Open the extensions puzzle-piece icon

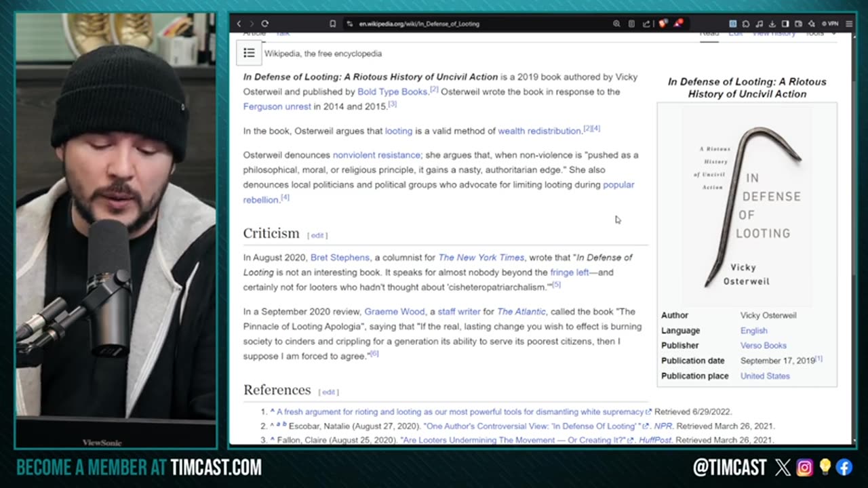click(746, 24)
